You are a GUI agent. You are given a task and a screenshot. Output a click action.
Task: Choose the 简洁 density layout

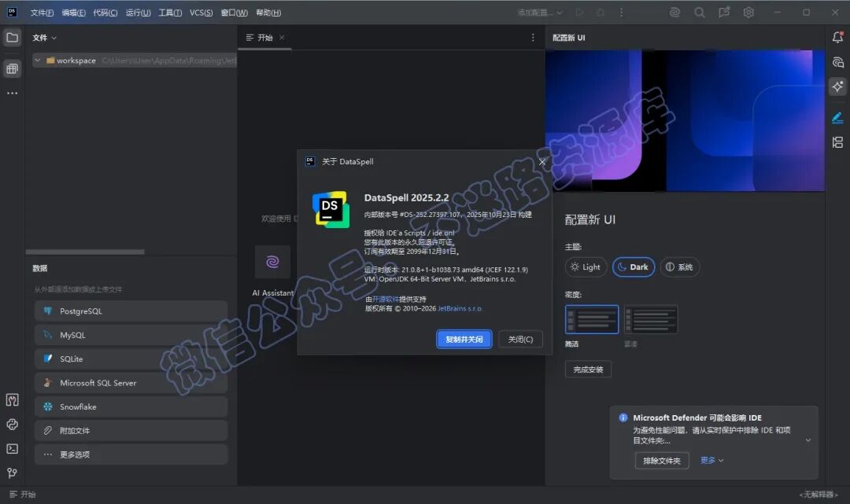click(x=591, y=319)
